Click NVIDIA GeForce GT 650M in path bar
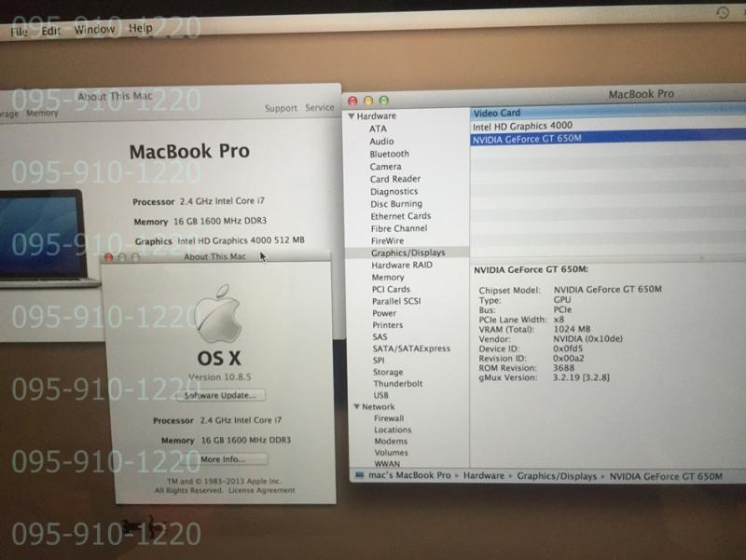The height and width of the screenshot is (560, 746). pyautogui.click(x=666, y=476)
